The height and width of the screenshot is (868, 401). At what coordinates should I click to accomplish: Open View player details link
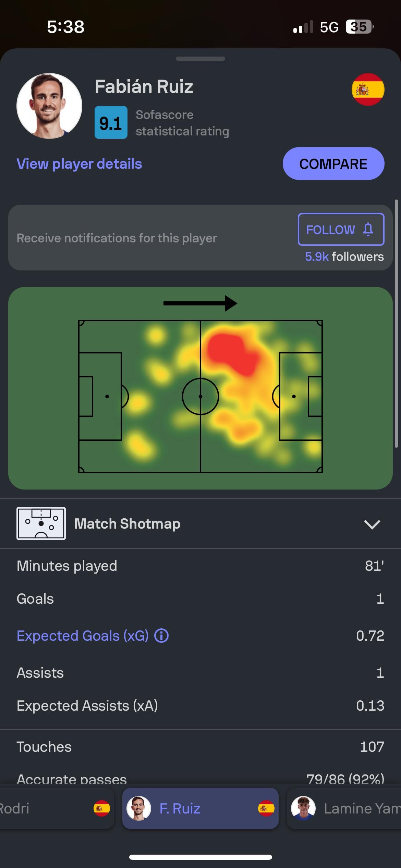[79, 164]
